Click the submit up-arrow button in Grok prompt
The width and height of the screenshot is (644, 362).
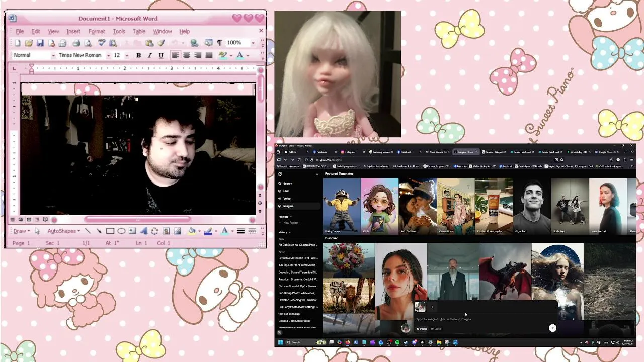tap(552, 328)
